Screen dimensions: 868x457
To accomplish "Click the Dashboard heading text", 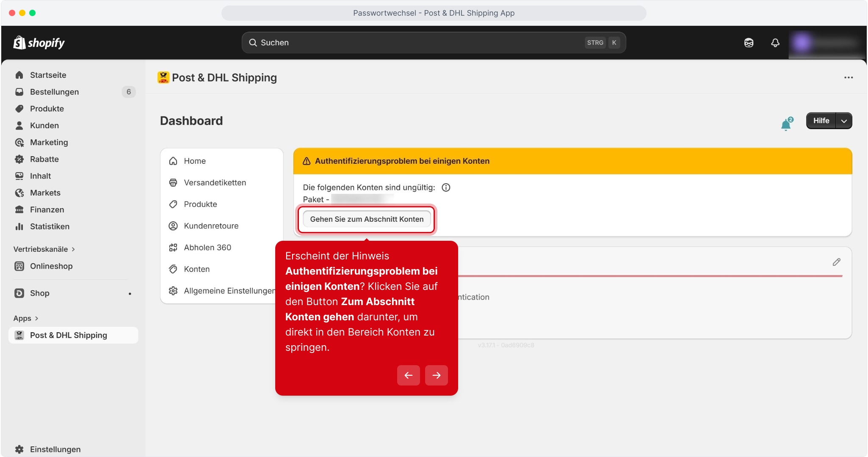I will [191, 121].
